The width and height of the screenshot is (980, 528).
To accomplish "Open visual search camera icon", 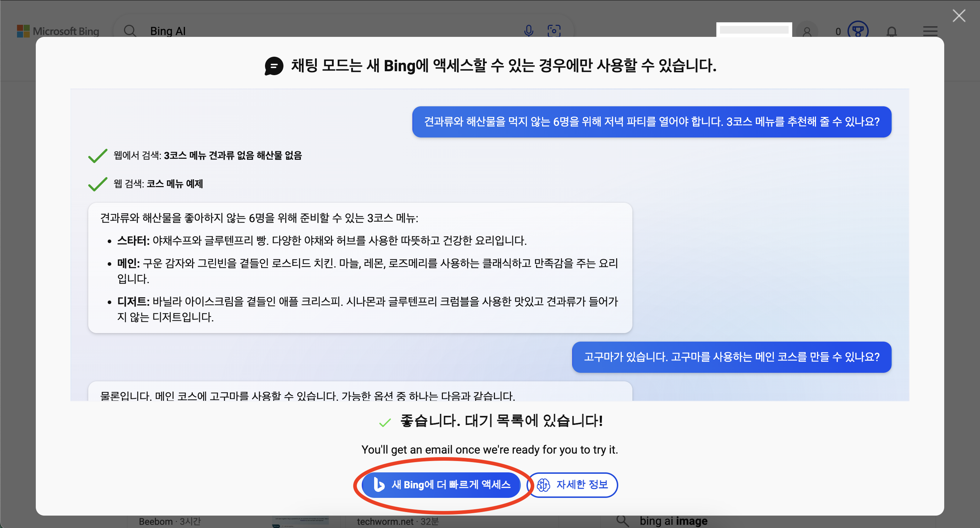I will click(x=554, y=30).
